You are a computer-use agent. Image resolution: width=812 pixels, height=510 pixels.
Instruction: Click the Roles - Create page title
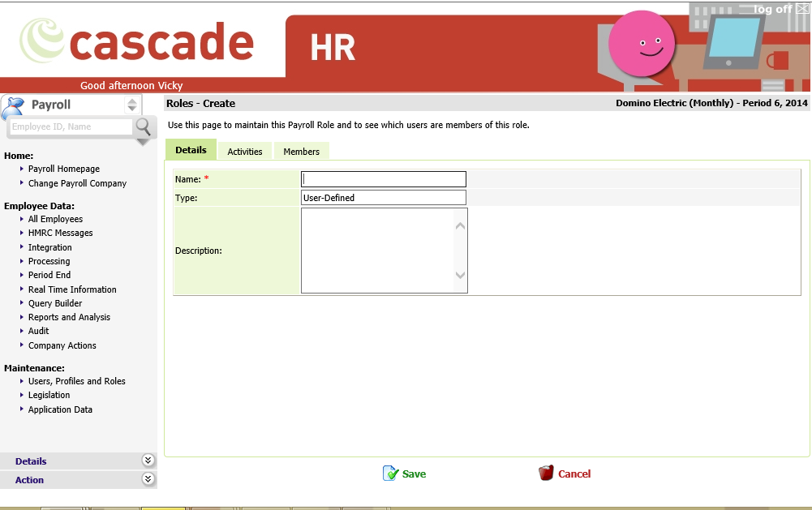tap(200, 103)
